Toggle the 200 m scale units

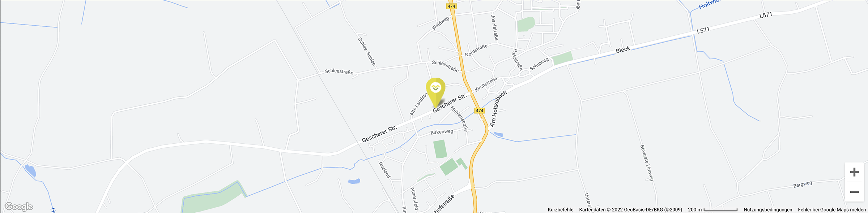712,209
